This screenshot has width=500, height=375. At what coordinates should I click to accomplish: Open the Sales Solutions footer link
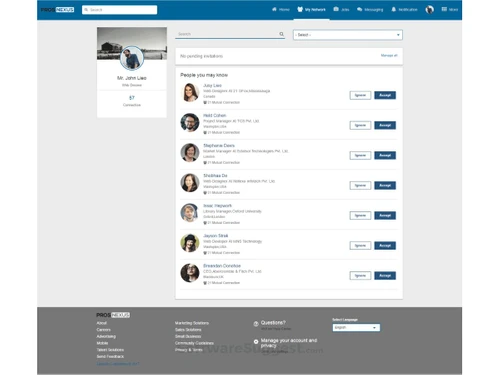pyautogui.click(x=188, y=330)
